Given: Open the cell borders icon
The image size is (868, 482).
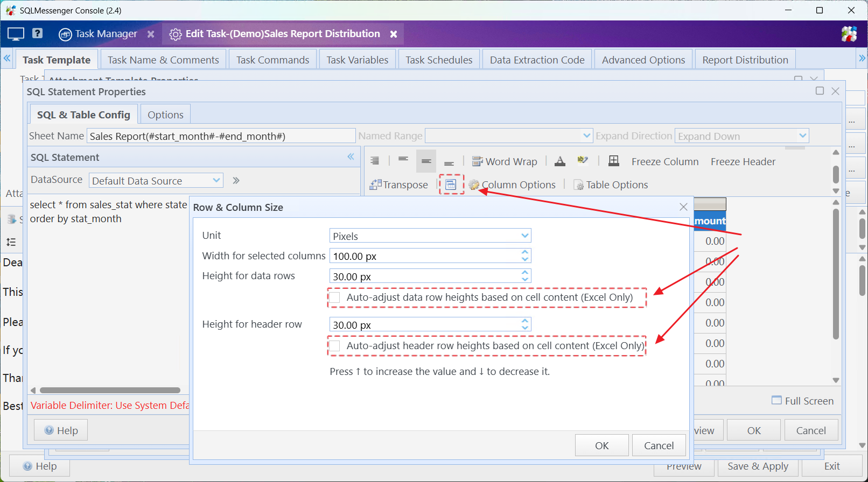Looking at the screenshot, I should pos(614,161).
